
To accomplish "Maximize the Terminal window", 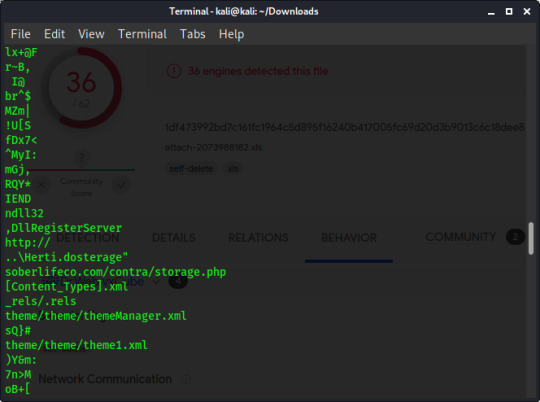I will click(x=509, y=12).
